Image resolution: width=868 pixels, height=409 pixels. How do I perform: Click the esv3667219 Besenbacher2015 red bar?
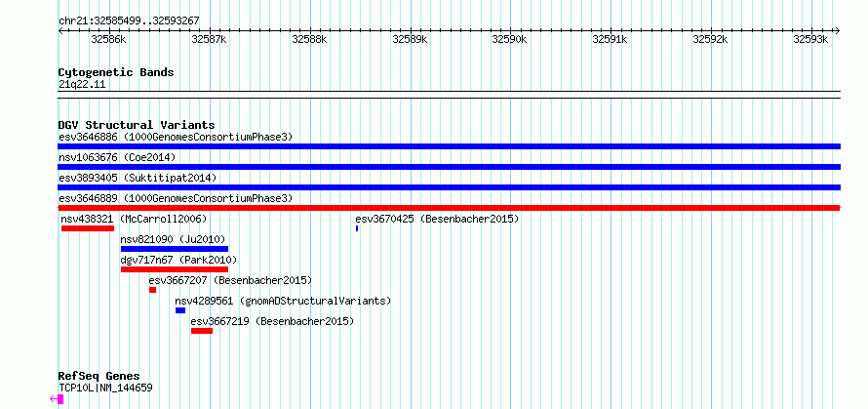202,331
